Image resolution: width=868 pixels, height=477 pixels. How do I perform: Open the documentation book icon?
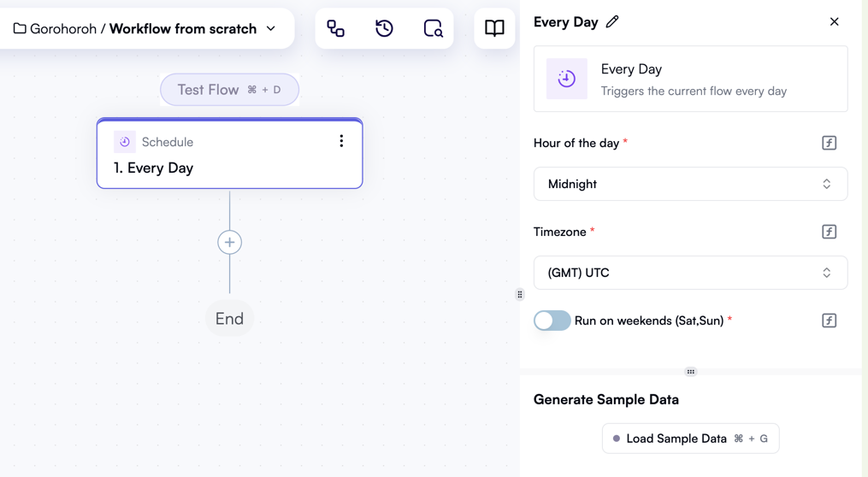click(494, 28)
